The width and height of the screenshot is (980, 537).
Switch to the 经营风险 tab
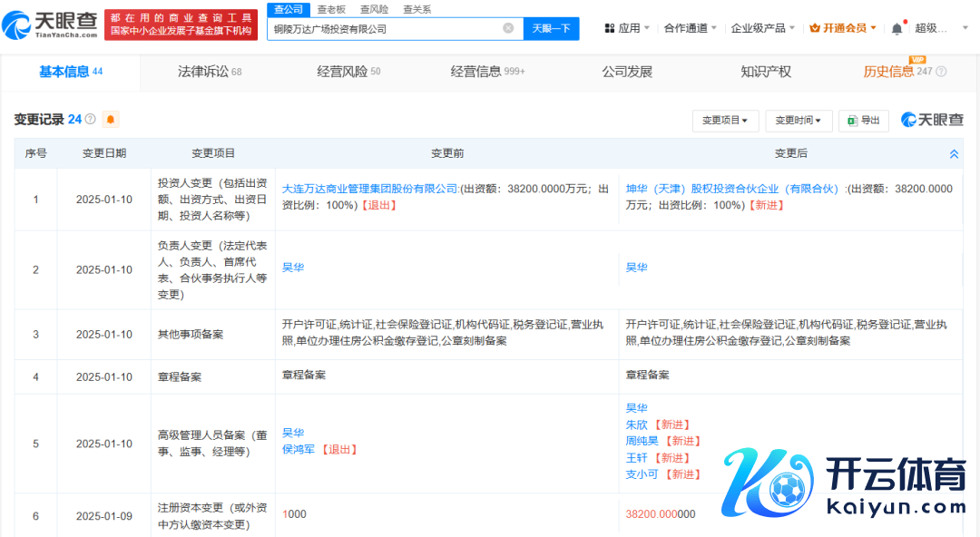click(348, 72)
